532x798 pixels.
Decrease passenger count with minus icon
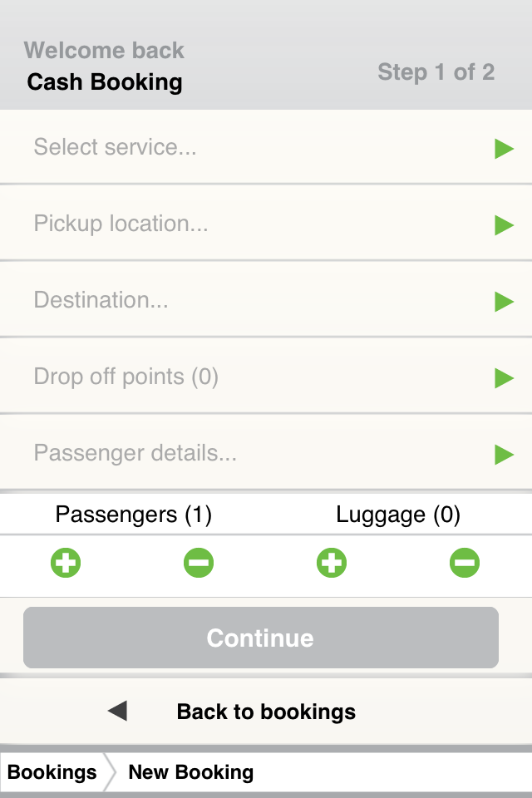[x=199, y=563]
